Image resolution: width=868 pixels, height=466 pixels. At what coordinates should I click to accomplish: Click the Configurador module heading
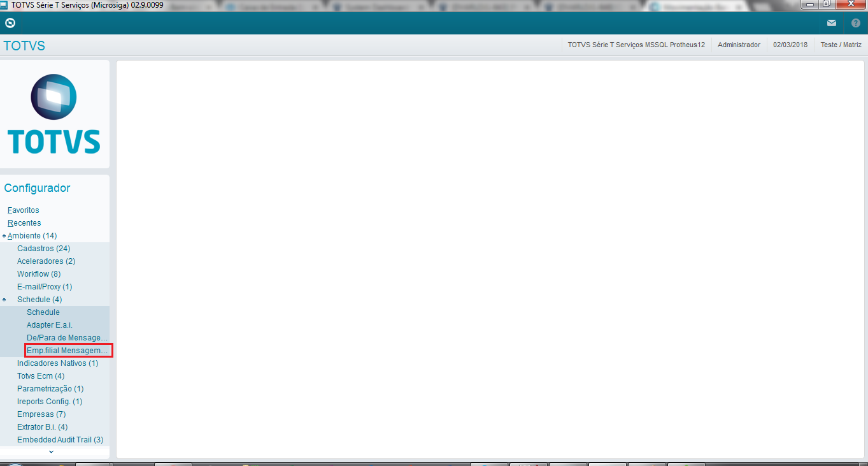click(37, 188)
